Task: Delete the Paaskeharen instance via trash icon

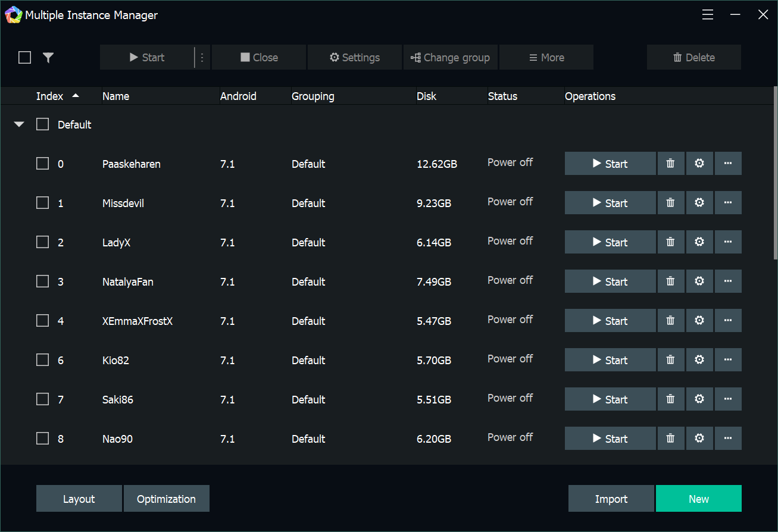Action: point(670,164)
